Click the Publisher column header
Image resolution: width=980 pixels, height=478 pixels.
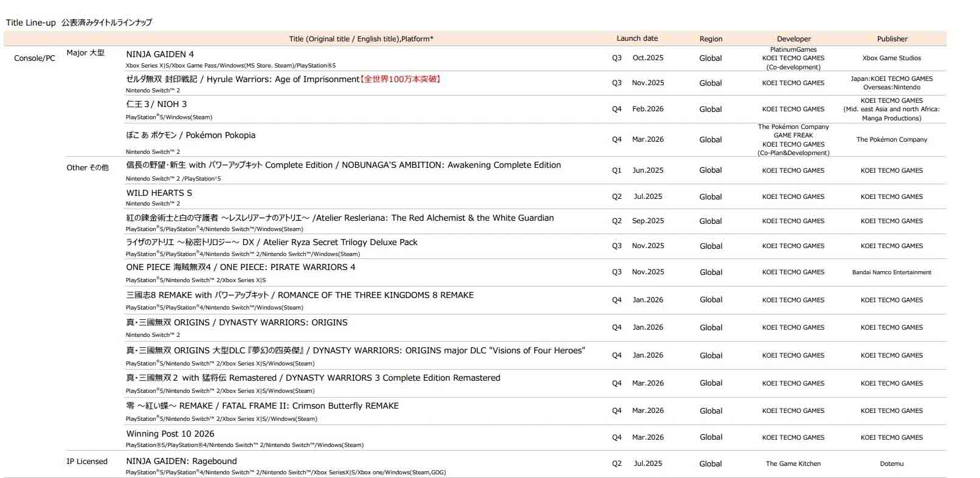(892, 39)
